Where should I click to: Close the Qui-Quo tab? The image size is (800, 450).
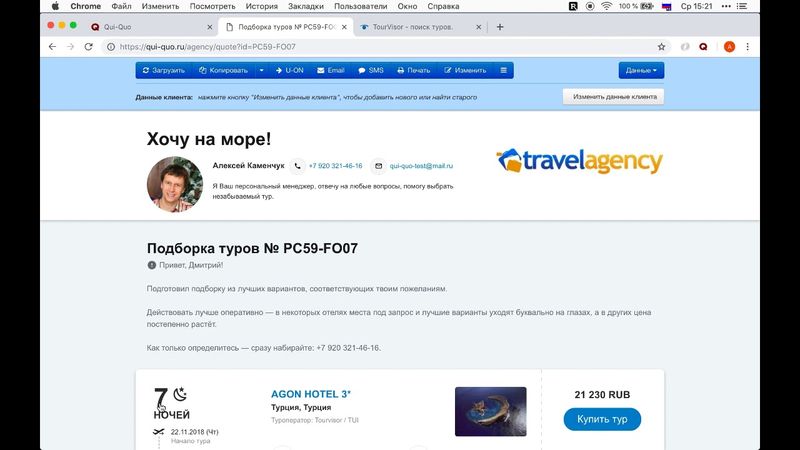[x=210, y=27]
